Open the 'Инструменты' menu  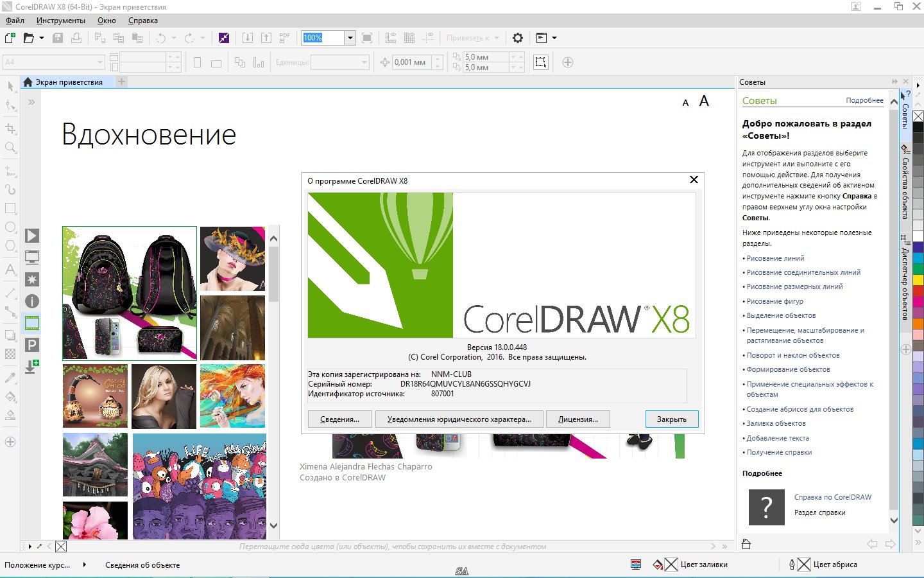click(x=60, y=21)
